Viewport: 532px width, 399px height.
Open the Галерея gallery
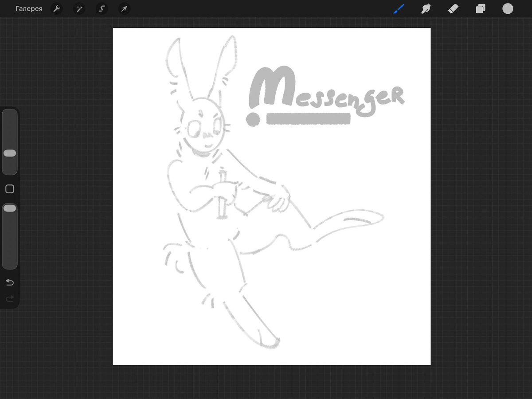[x=29, y=9]
